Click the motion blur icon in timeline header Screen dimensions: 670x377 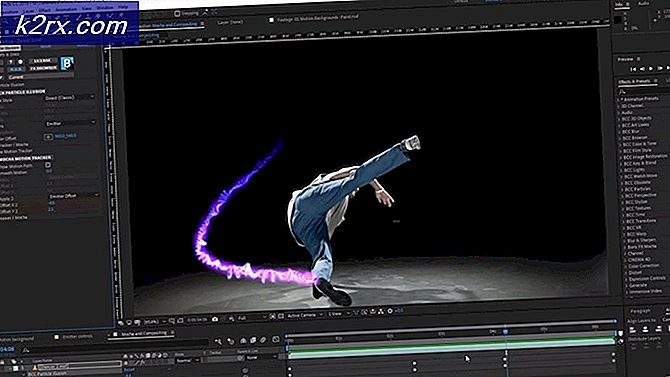pos(263,339)
